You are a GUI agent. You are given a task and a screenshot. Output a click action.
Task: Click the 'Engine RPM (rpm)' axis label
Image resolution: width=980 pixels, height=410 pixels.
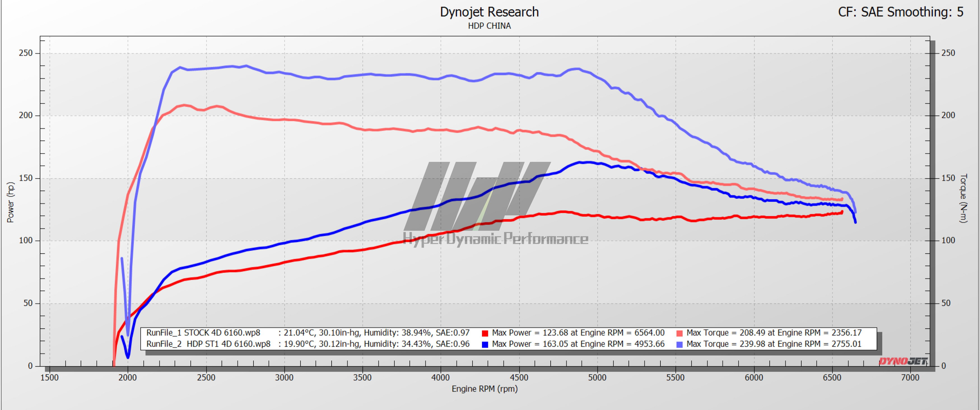pyautogui.click(x=484, y=389)
